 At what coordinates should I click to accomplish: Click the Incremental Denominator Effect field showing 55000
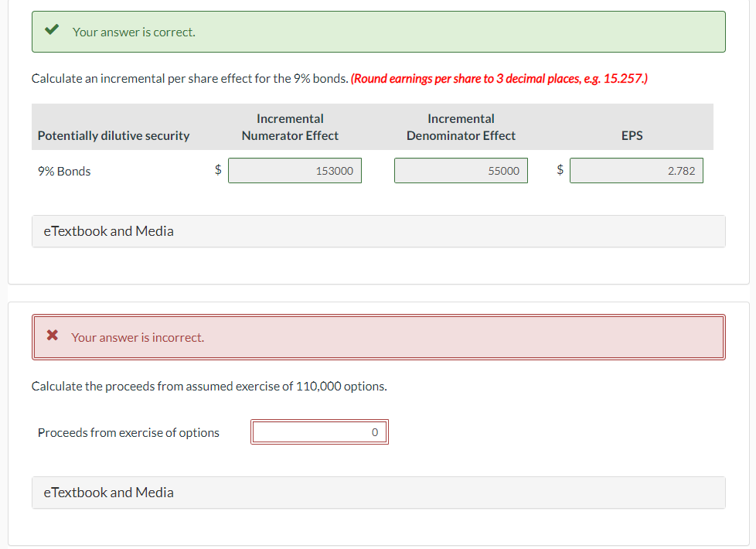pyautogui.click(x=461, y=171)
